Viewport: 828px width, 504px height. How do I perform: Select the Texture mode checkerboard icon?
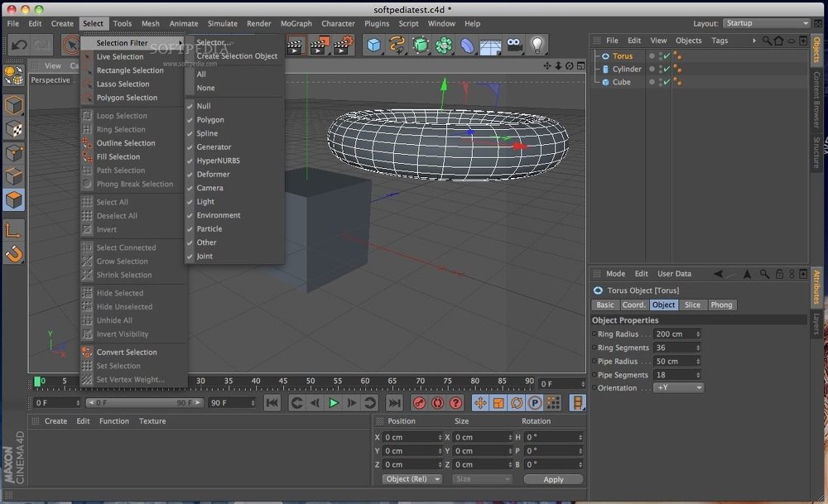pyautogui.click(x=14, y=129)
